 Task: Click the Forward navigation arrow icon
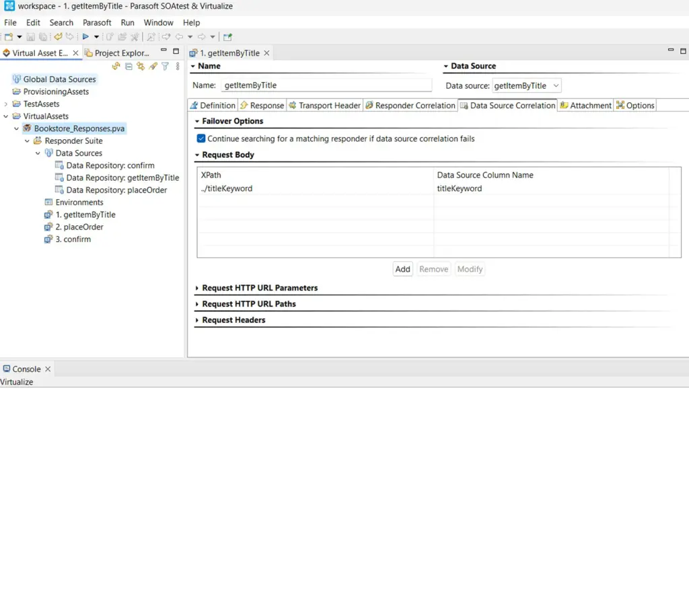[201, 37]
